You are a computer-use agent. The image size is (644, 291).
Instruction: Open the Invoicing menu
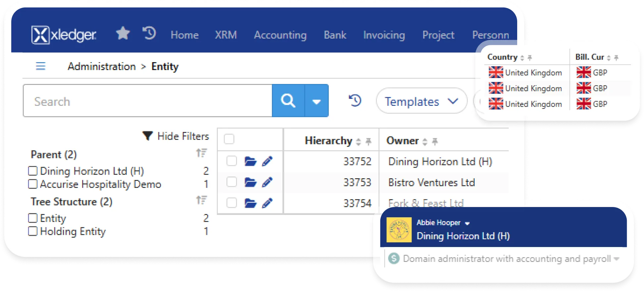click(384, 35)
